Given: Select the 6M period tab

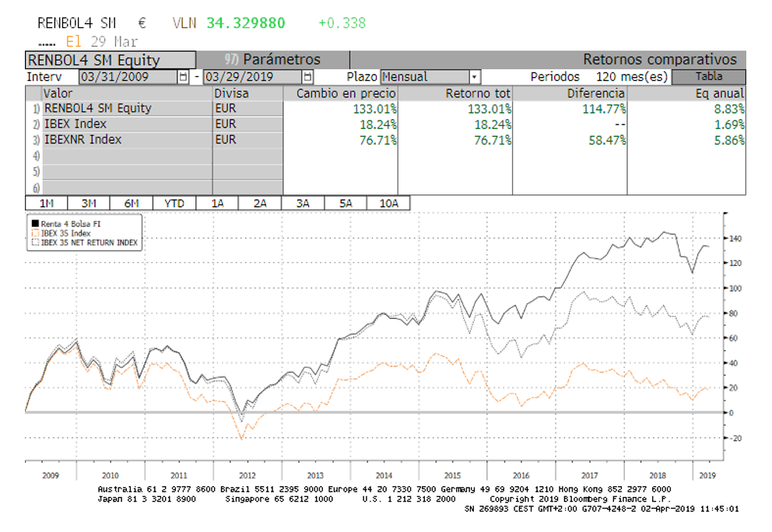Looking at the screenshot, I should [x=132, y=203].
